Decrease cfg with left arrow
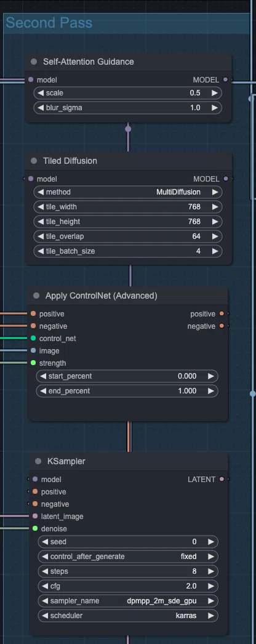The height and width of the screenshot is (644, 256). coord(45,587)
